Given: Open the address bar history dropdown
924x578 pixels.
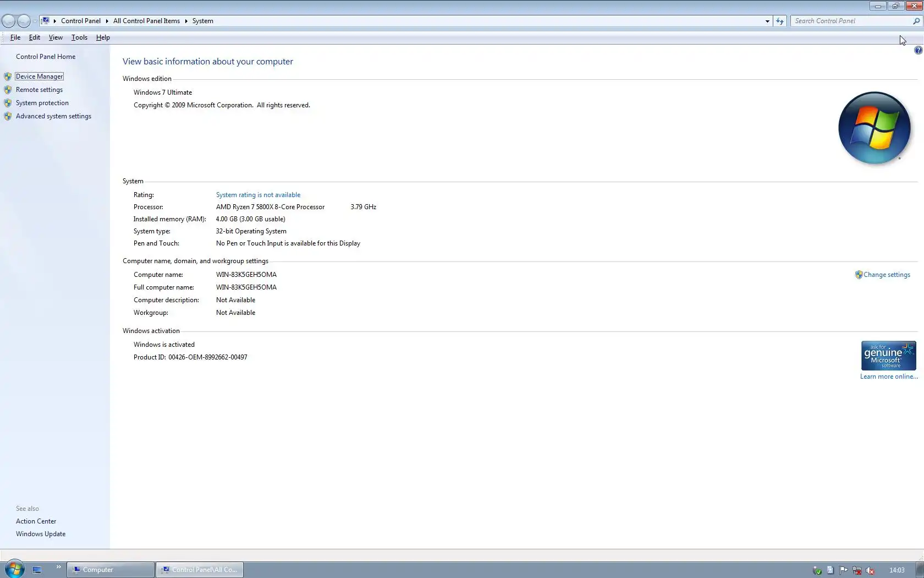Looking at the screenshot, I should (767, 21).
